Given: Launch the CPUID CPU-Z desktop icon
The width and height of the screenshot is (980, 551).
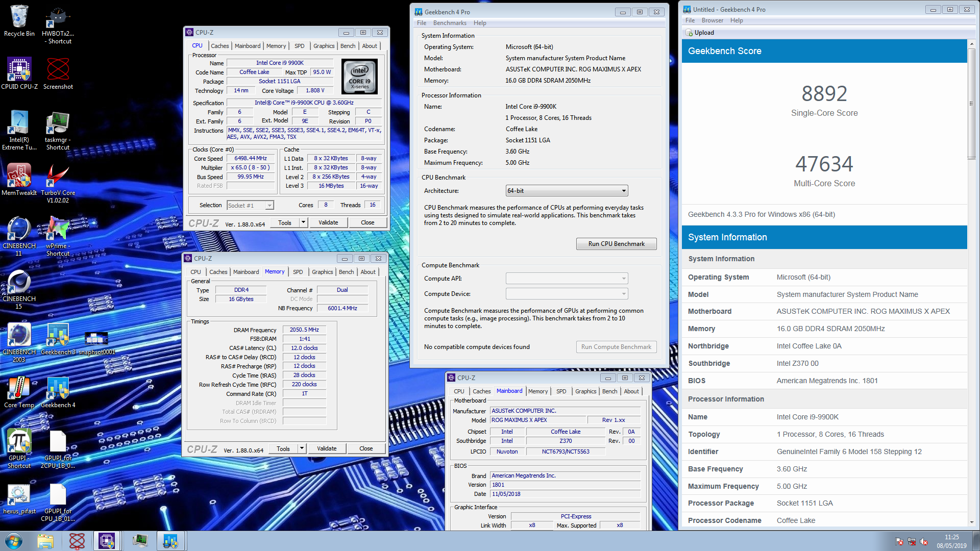Looking at the screenshot, I should click(x=19, y=74).
